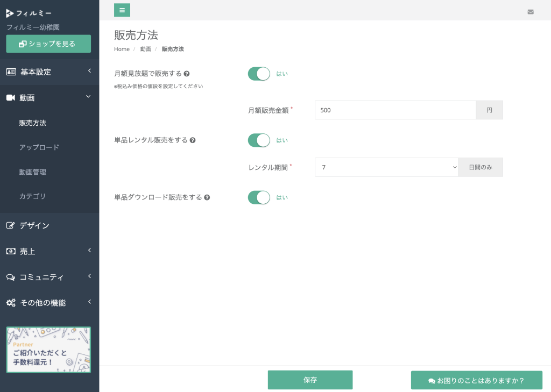Disable the 月額見放題で販売する toggle
Image resolution: width=551 pixels, height=392 pixels.
pos(259,74)
